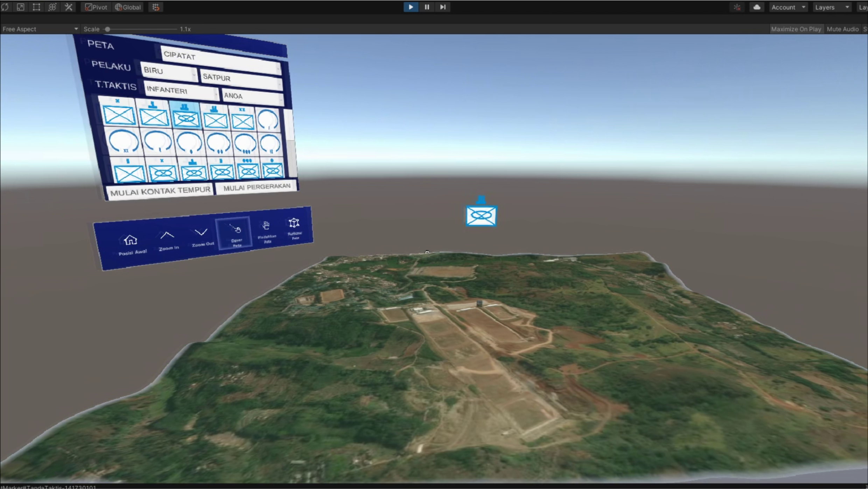Click the blue tactical marker above terrain
The height and width of the screenshot is (489, 868).
[481, 214]
